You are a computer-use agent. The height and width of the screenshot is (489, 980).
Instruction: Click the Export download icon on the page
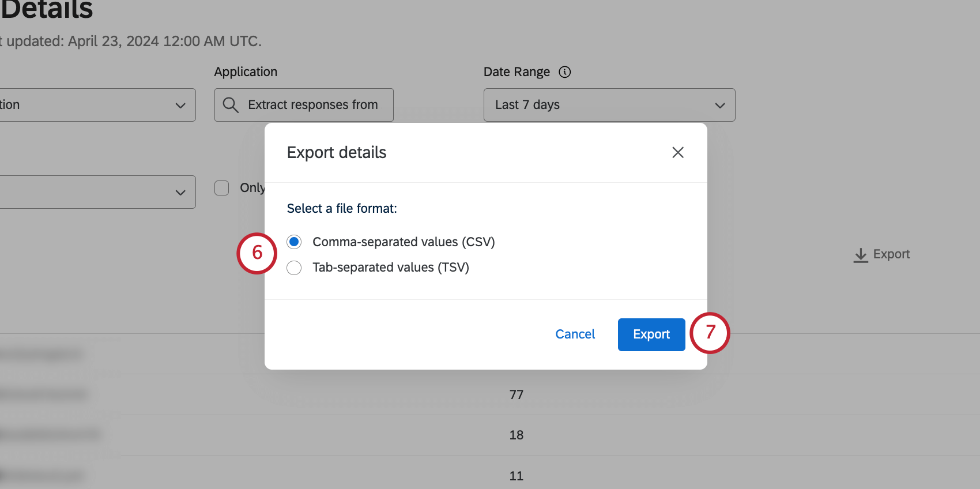(x=861, y=255)
